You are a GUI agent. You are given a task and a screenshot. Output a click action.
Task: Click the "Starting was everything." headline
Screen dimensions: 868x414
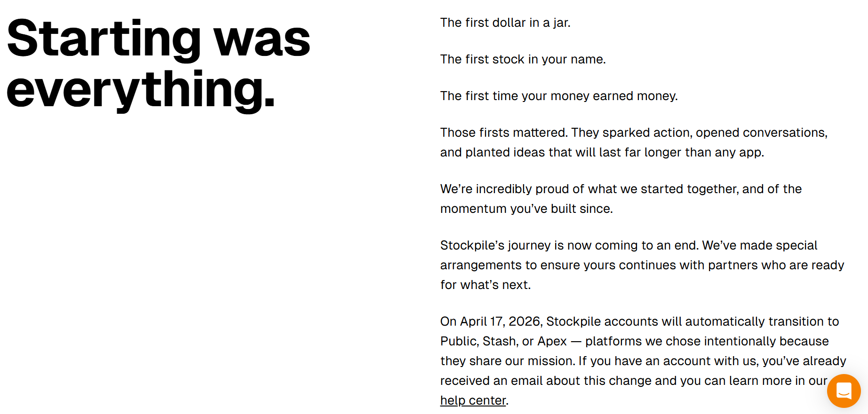pyautogui.click(x=159, y=63)
